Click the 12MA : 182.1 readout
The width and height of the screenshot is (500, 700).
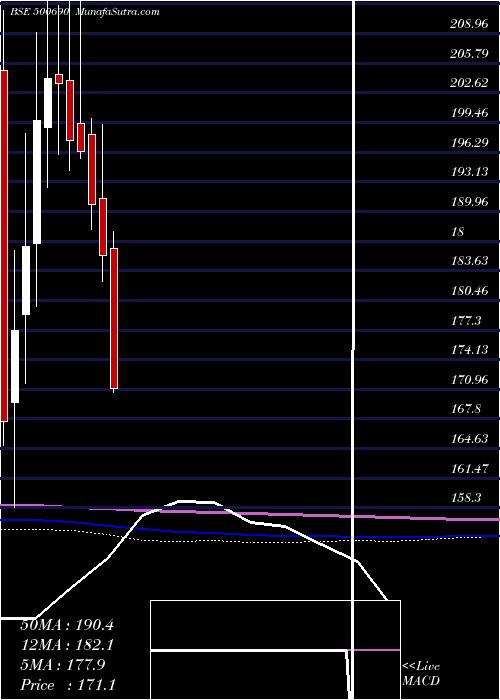coord(67,645)
